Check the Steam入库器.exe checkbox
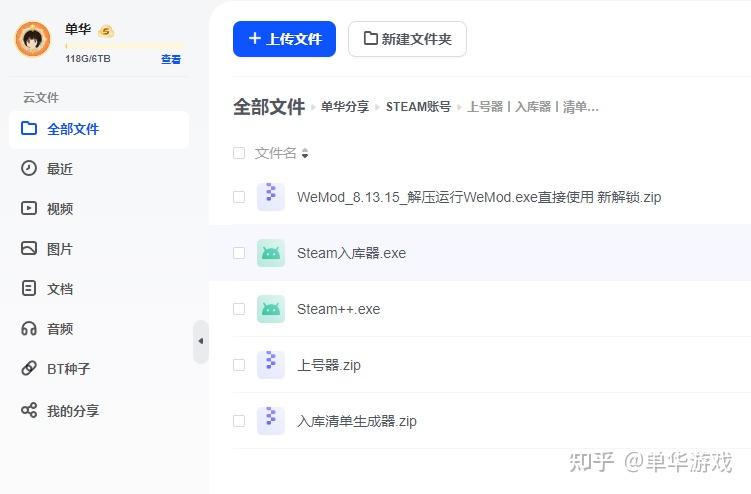The width and height of the screenshot is (751, 494). pyautogui.click(x=239, y=253)
